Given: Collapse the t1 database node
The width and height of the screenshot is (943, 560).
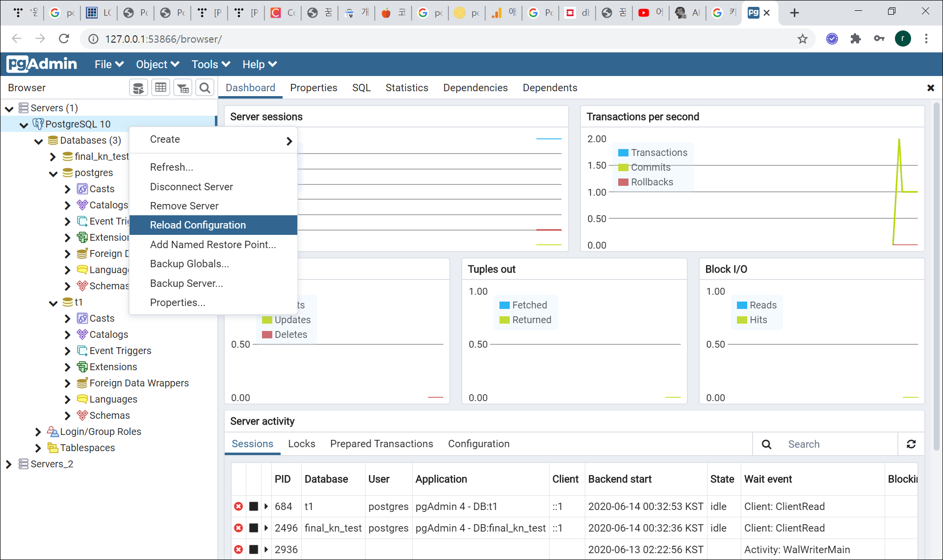Looking at the screenshot, I should 53,303.
